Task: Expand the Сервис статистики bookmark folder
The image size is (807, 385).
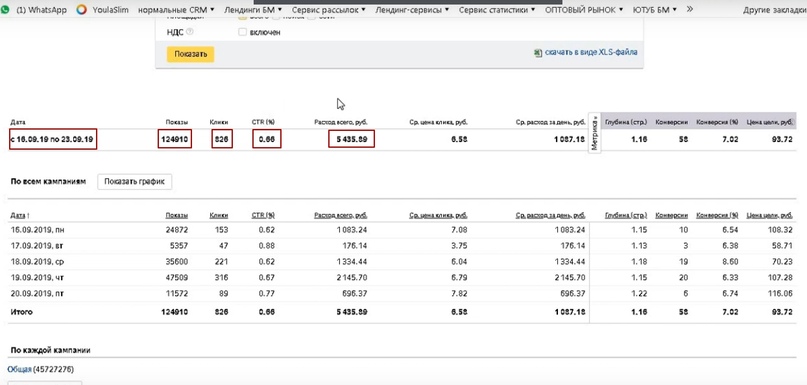Action: click(497, 9)
